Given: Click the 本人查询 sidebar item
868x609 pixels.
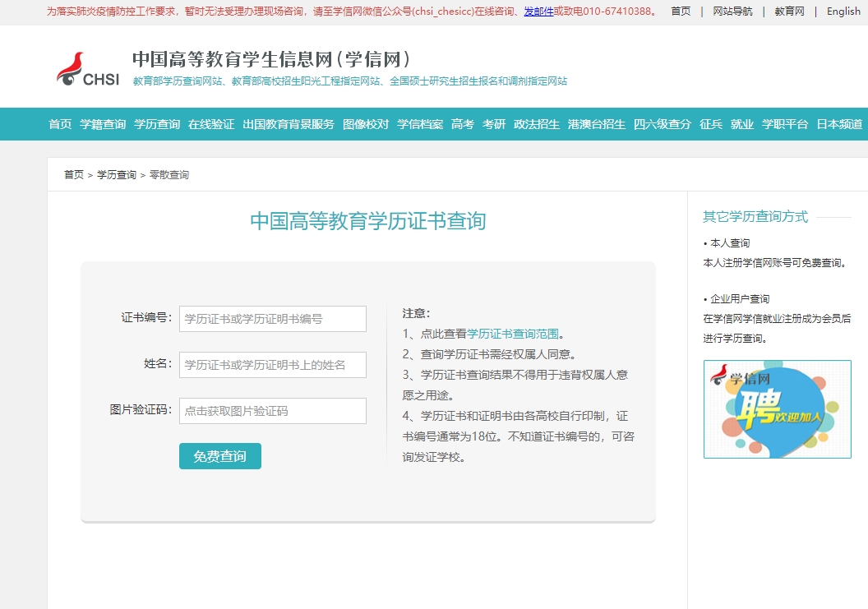Looking at the screenshot, I should pyautogui.click(x=730, y=243).
